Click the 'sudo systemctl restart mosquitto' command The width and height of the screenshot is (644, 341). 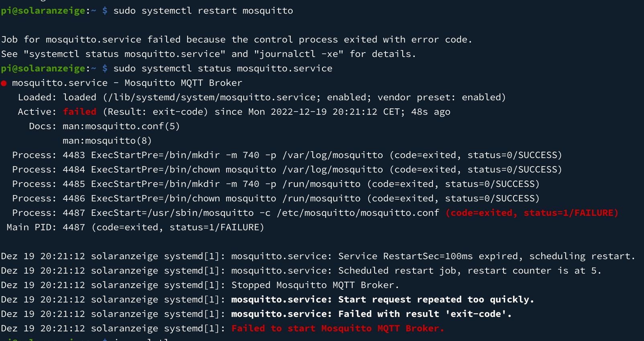pos(203,11)
